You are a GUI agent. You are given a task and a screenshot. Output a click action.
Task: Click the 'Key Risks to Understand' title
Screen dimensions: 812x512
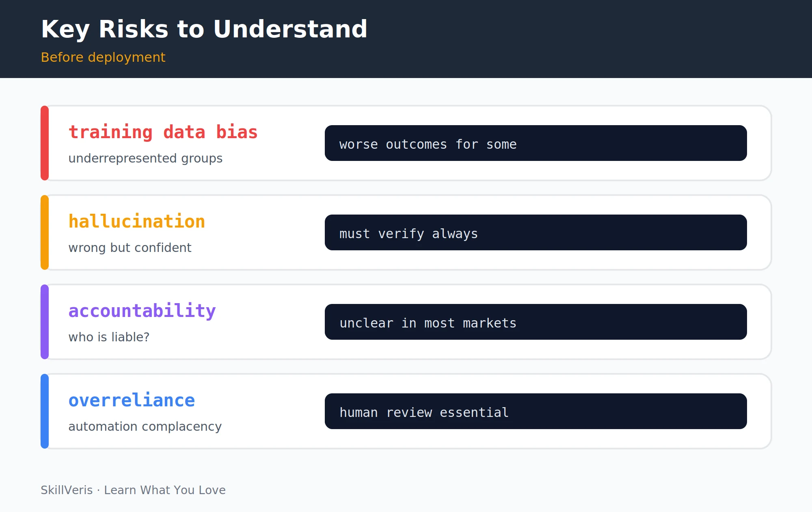204,29
